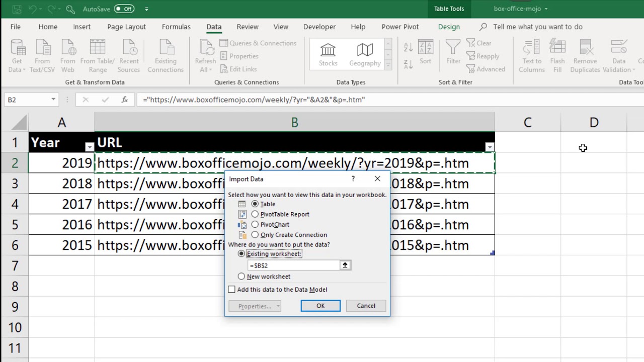Click the magnifier icon in quick access toolbar
The image size is (644, 362).
(x=70, y=9)
